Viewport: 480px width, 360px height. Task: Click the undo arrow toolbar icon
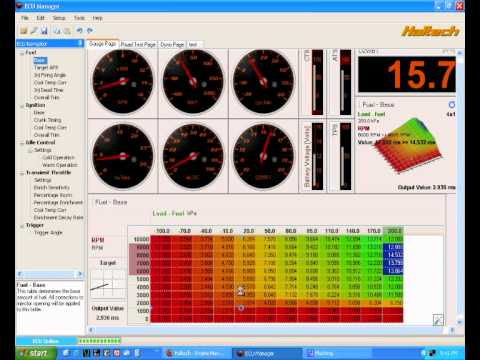point(79,30)
